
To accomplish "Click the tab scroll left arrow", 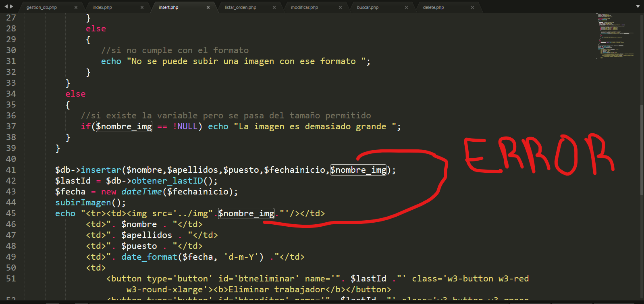I will (x=6, y=6).
